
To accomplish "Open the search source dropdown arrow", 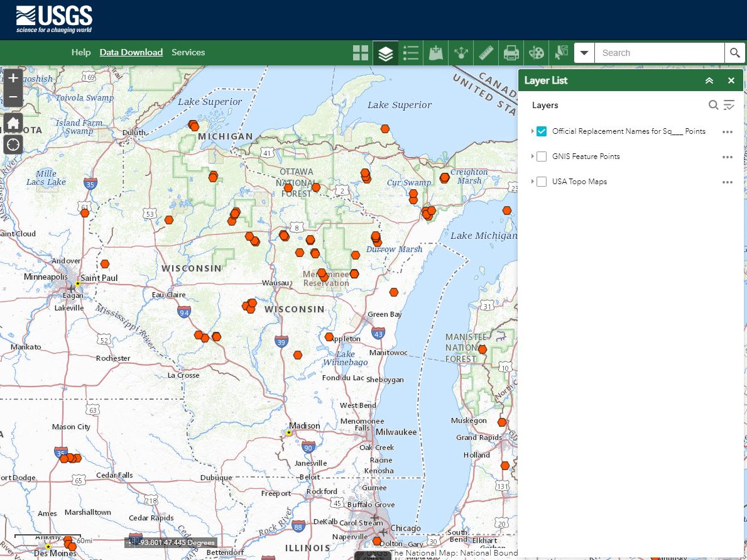I will (x=584, y=53).
